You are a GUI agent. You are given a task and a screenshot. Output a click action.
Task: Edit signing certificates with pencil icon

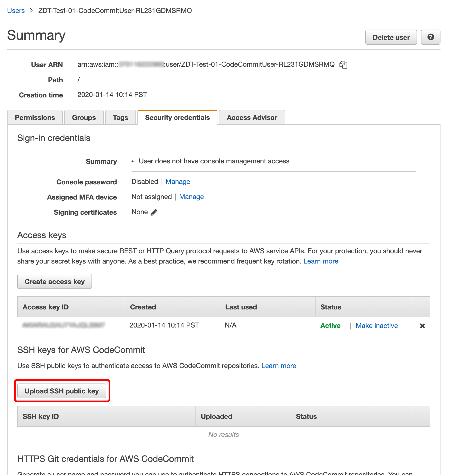pos(154,212)
